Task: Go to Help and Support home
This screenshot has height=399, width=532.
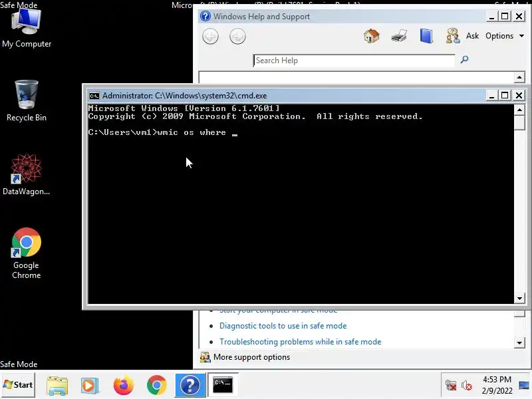Action: coord(372,36)
